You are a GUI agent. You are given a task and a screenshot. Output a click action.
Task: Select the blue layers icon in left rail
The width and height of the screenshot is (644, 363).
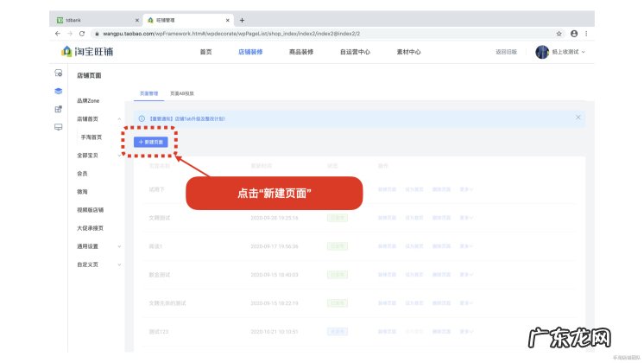click(x=59, y=91)
